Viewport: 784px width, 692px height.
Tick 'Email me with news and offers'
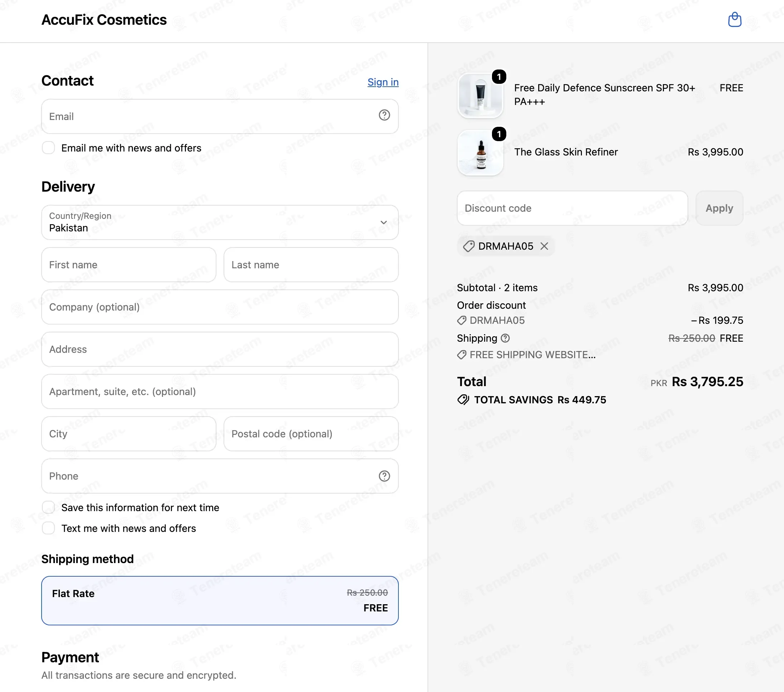pos(48,148)
